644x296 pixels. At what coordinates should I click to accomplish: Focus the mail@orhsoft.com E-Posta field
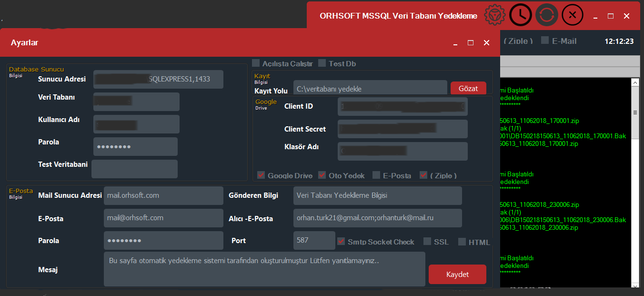point(163,218)
